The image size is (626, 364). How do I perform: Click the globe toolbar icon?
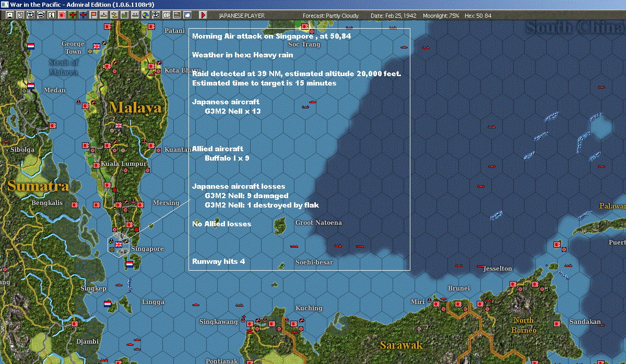[x=145, y=15]
